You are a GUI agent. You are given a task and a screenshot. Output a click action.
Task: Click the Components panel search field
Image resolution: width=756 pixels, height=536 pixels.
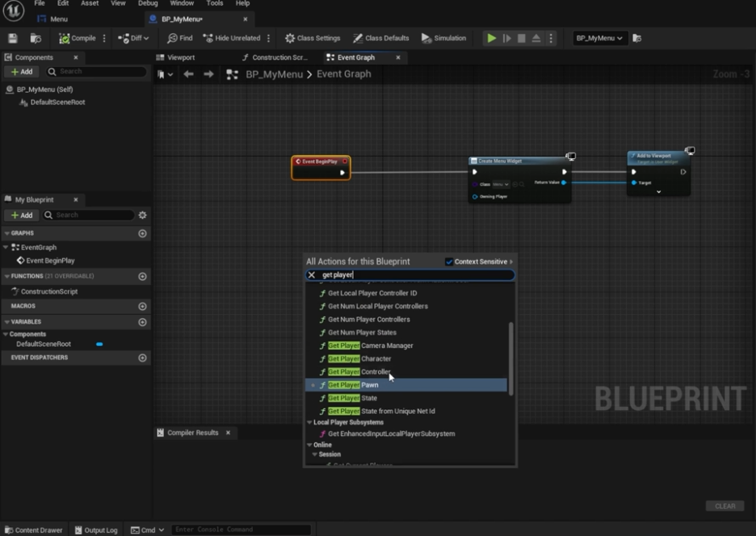tap(96, 71)
